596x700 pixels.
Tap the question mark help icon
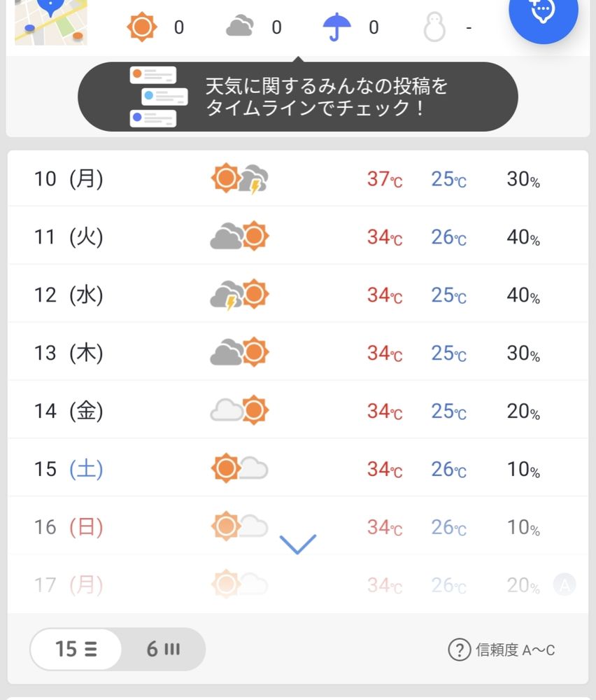460,650
